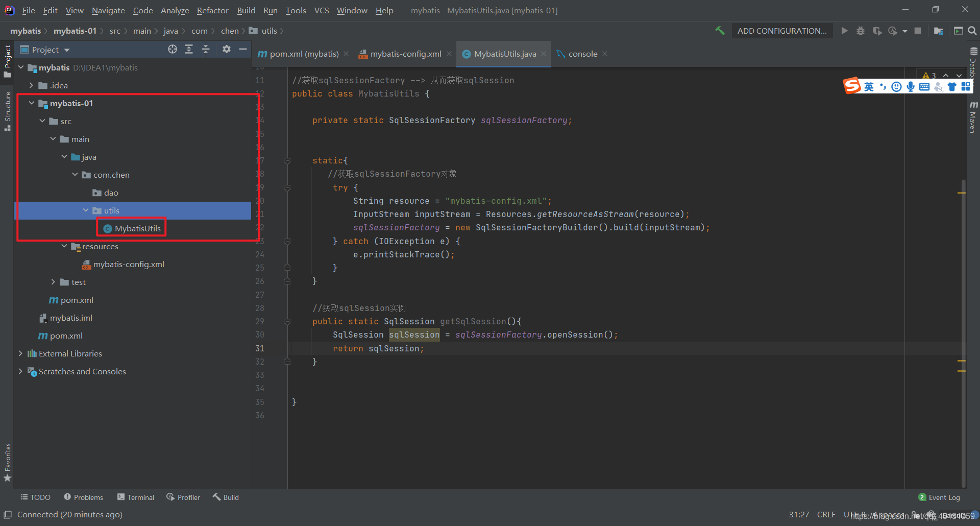Click the IntelliJ IDEA logo icon in title bar
The image size is (980, 526).
tap(10, 10)
